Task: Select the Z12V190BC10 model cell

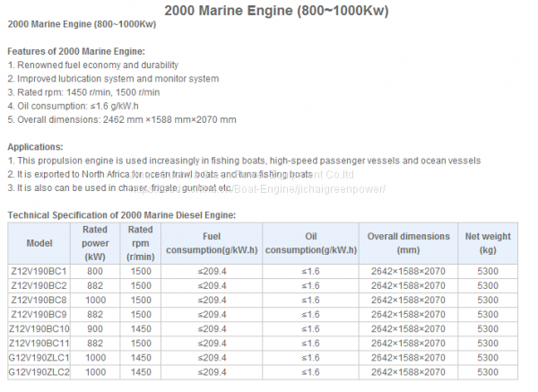Action: (39, 328)
